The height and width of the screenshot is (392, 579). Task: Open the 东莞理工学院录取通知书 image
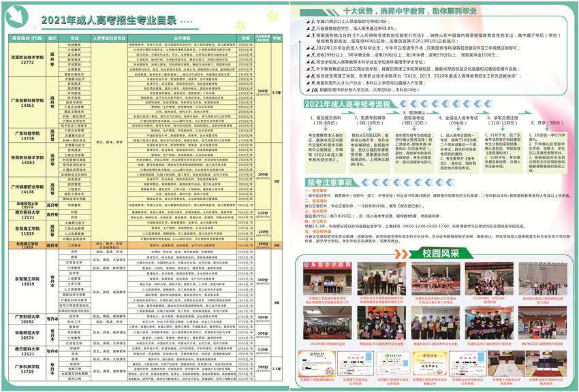point(317,364)
